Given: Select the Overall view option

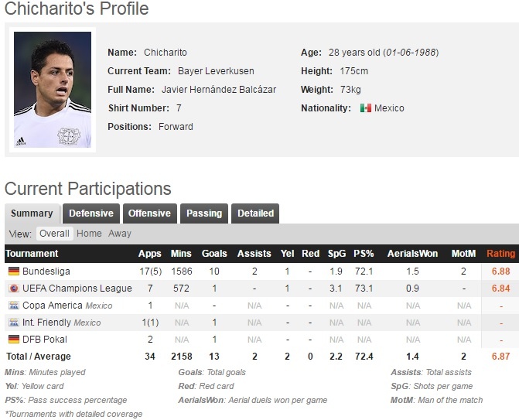Looking at the screenshot, I should 54,234.
